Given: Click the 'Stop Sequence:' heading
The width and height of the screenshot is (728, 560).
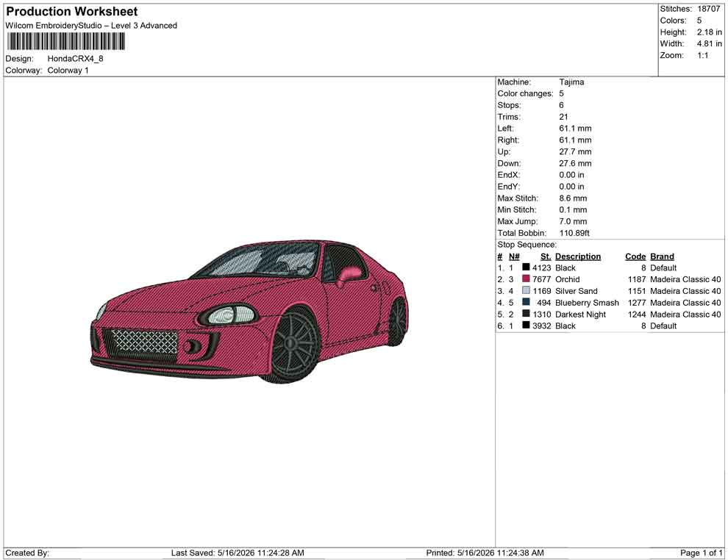Looking at the screenshot, I should click(527, 245).
